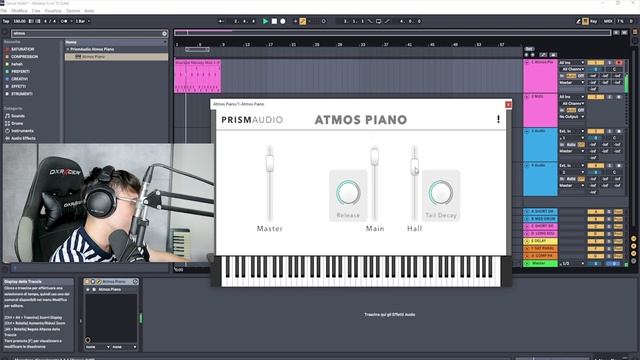Image resolution: width=640 pixels, height=360 pixels.
Task: Clear the browser search with the X icon
Action: click(164, 33)
